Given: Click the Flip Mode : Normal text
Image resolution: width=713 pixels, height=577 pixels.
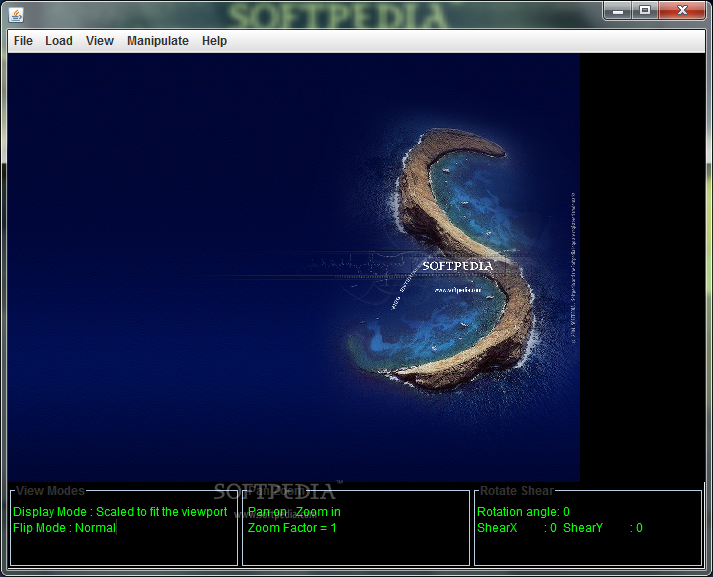Looking at the screenshot, I should (x=64, y=528).
